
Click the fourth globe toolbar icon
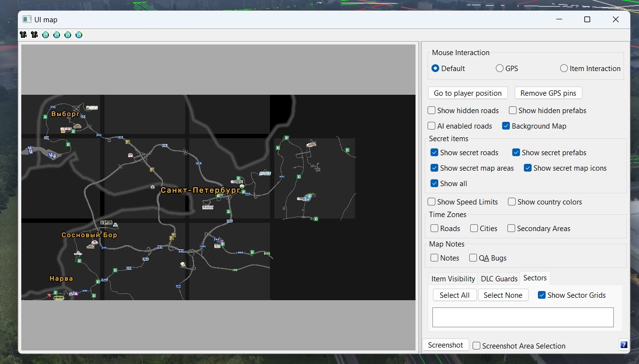coord(79,35)
